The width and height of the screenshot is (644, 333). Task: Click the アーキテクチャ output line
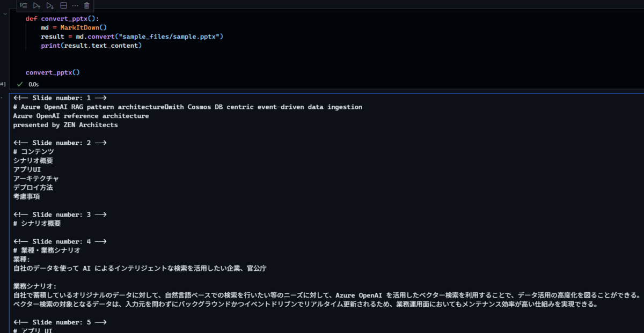coord(36,179)
